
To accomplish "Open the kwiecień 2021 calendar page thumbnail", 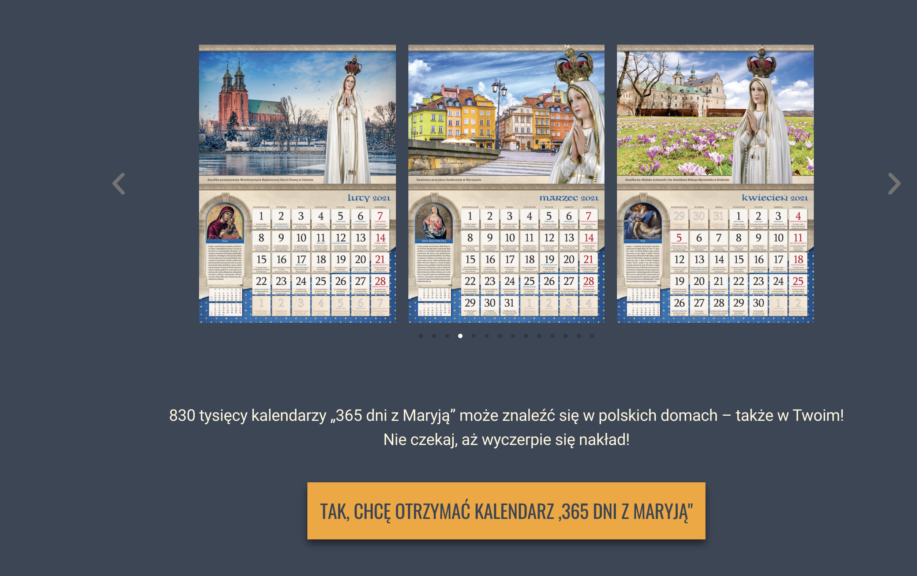I will tap(715, 183).
